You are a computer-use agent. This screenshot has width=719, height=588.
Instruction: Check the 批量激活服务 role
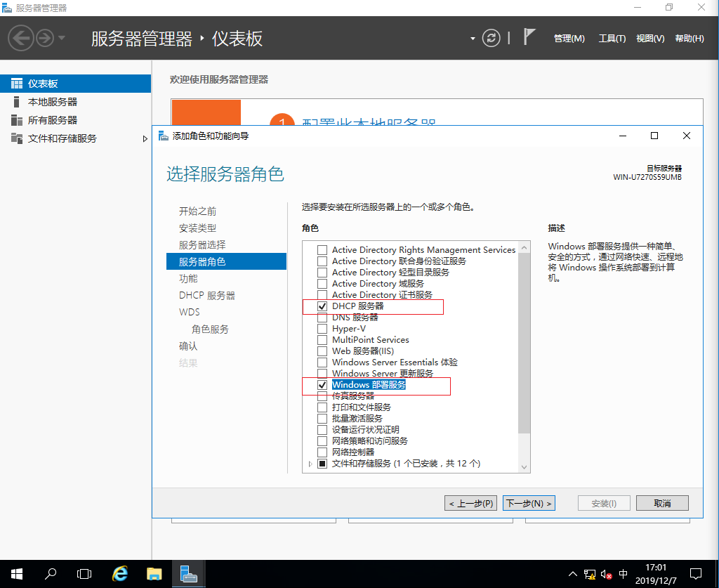click(x=322, y=419)
